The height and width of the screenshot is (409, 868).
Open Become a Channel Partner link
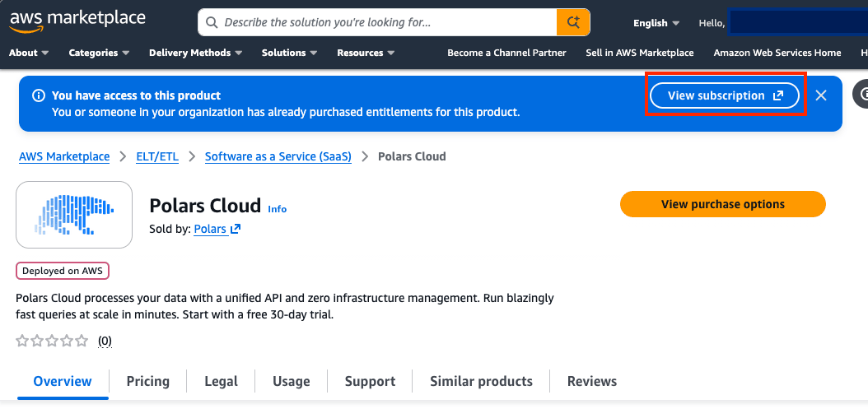[x=506, y=53]
